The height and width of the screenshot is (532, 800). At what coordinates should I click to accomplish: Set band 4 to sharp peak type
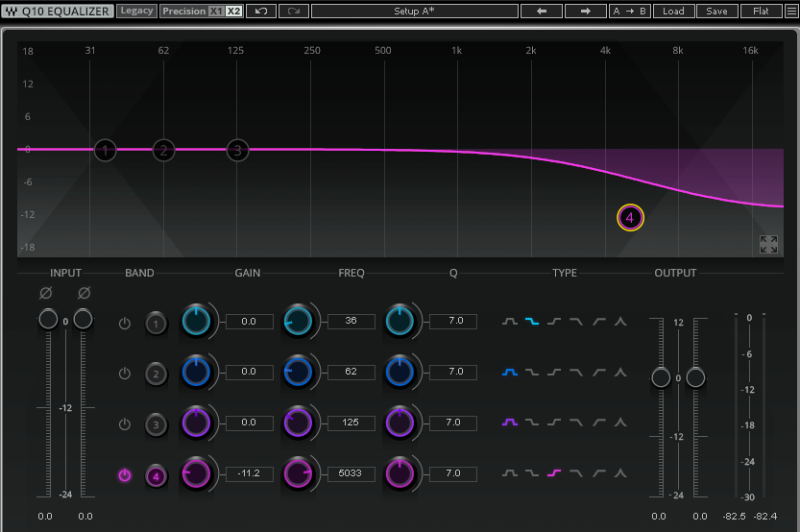tap(620, 473)
